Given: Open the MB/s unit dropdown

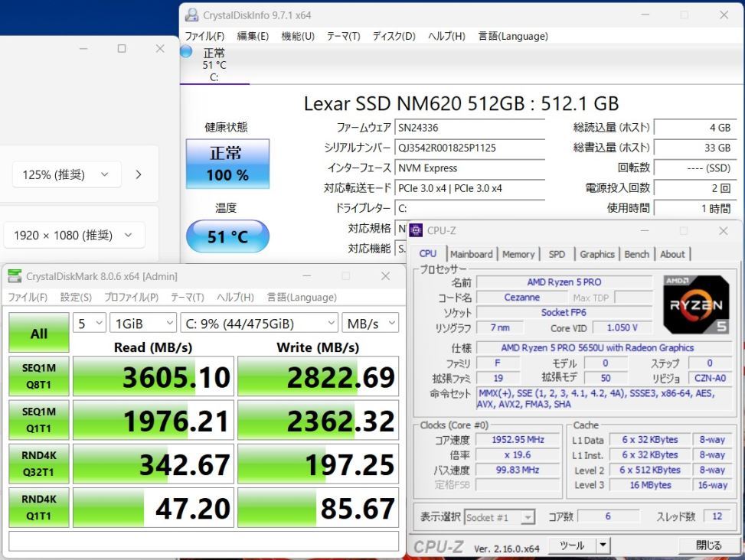Looking at the screenshot, I should 371,324.
